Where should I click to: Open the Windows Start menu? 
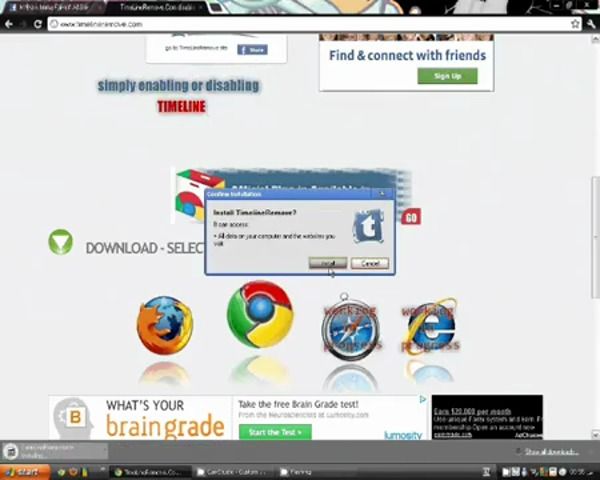25,472
